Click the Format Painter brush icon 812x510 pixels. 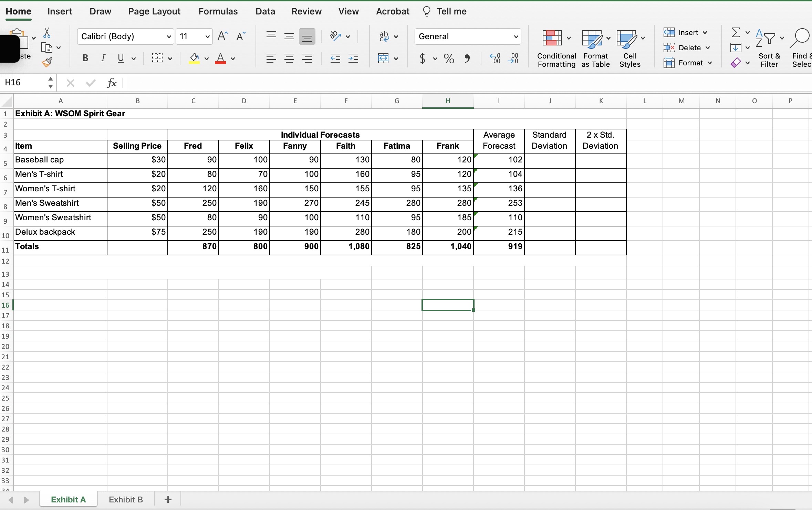(x=47, y=62)
